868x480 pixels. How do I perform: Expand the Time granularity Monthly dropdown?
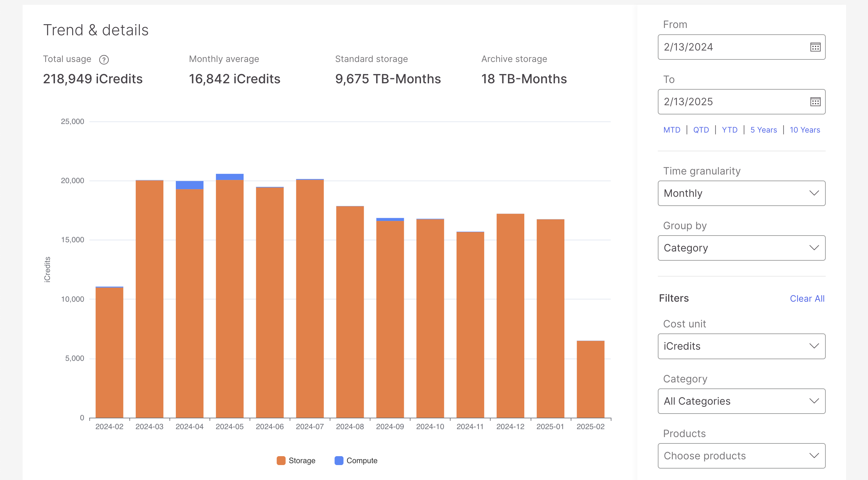(x=741, y=193)
